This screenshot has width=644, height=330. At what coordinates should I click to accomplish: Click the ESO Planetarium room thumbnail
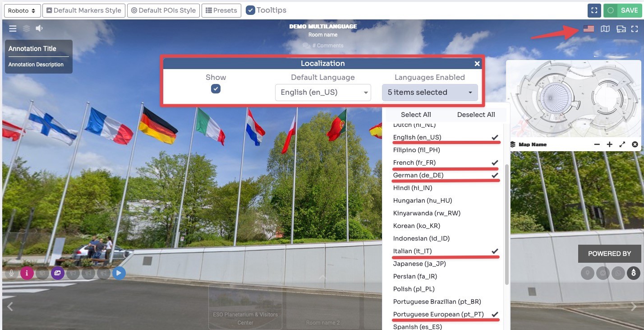point(245,307)
